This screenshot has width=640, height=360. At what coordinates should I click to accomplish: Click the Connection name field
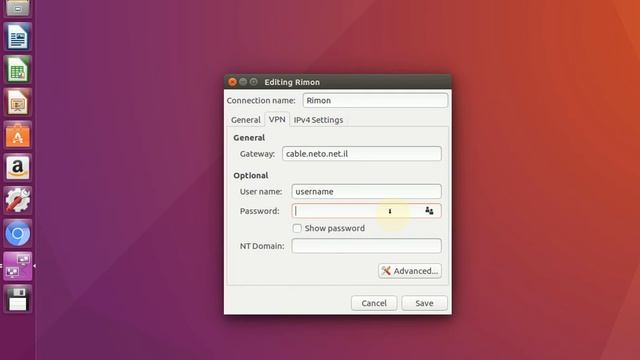pyautogui.click(x=375, y=100)
